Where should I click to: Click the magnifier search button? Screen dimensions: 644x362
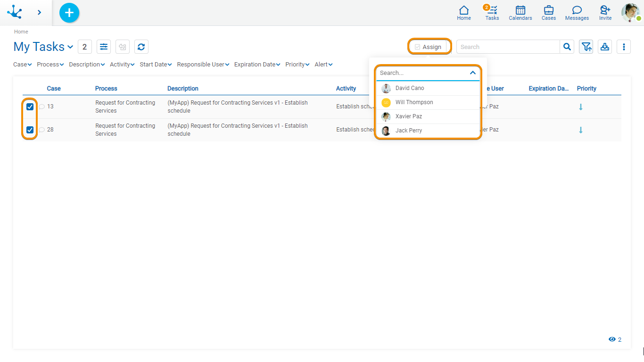[x=567, y=47]
